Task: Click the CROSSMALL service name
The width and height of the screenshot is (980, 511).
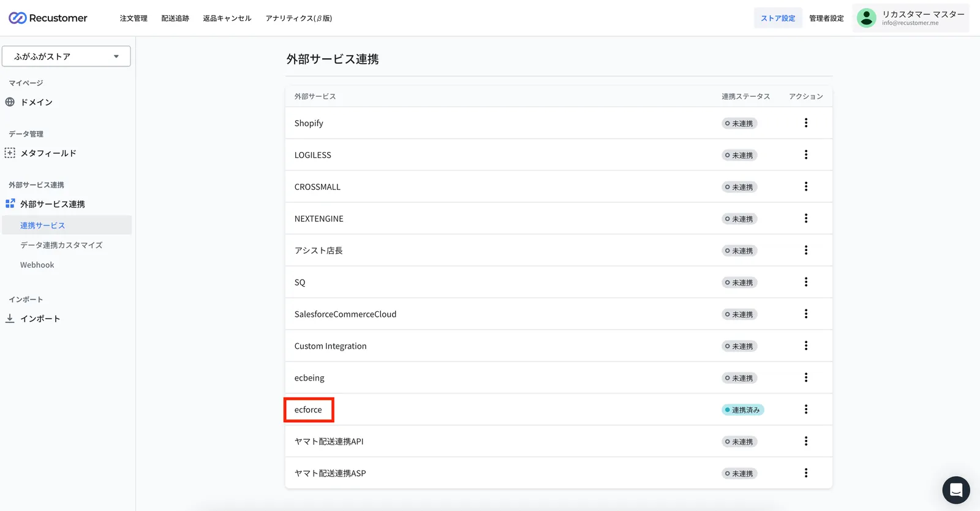Action: (317, 187)
